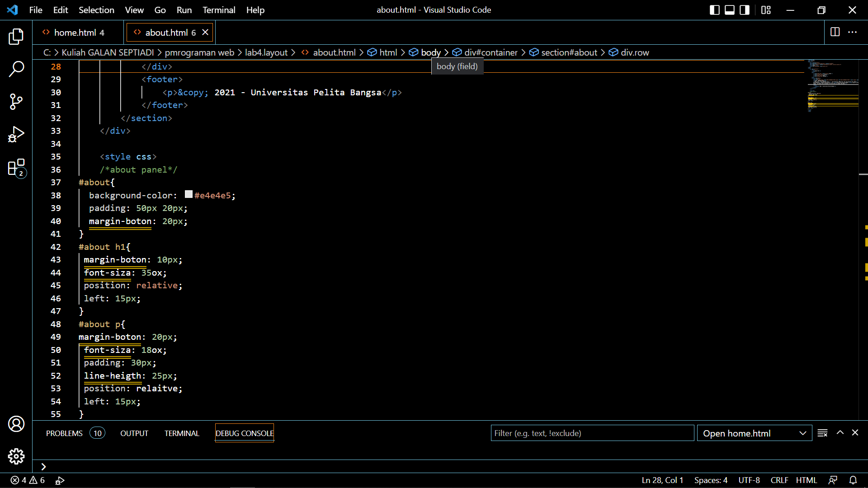The height and width of the screenshot is (488, 868).
Task: Open the Manage gear menu
Action: 16,456
